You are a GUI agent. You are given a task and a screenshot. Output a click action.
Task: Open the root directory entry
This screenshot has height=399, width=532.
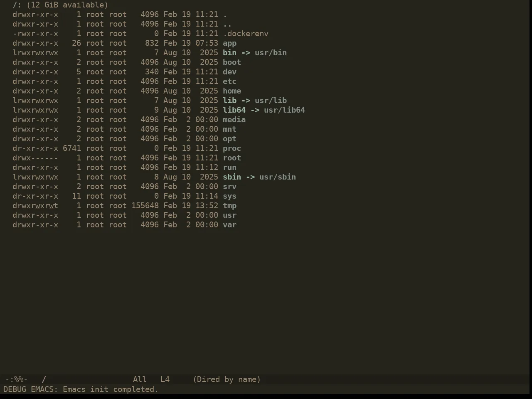click(x=232, y=158)
